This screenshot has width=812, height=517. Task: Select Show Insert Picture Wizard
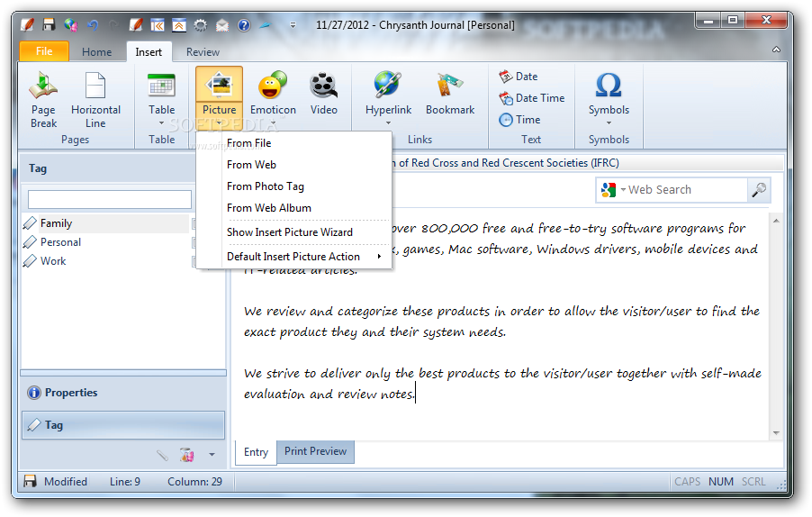[293, 232]
